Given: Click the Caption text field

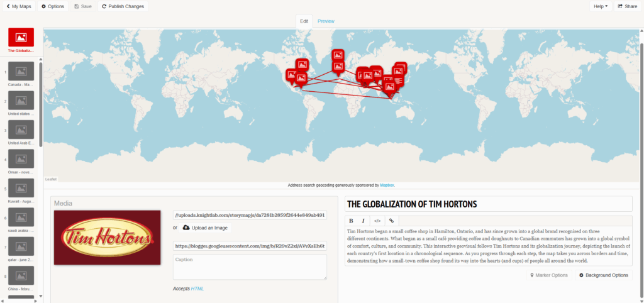Looking at the screenshot, I should (250, 267).
